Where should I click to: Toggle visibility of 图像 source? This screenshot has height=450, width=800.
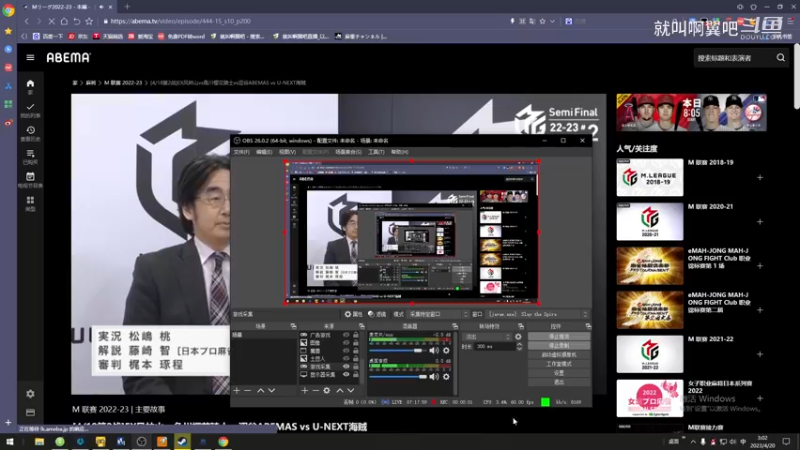pos(346,343)
